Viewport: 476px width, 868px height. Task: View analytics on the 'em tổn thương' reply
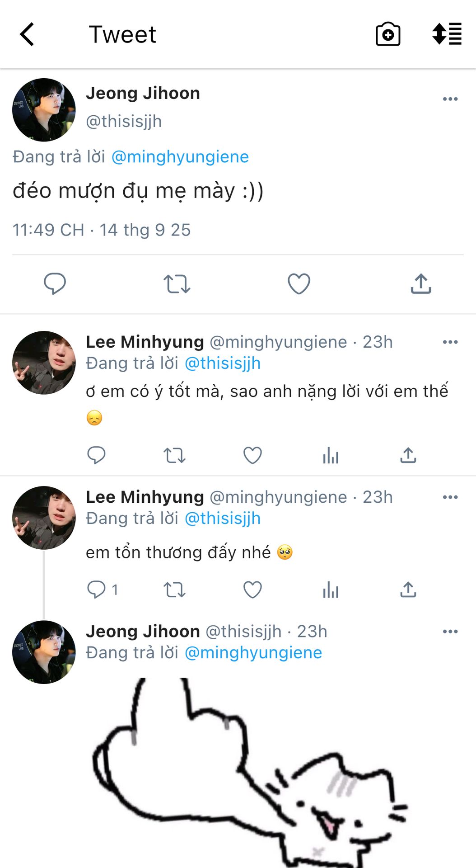(331, 590)
